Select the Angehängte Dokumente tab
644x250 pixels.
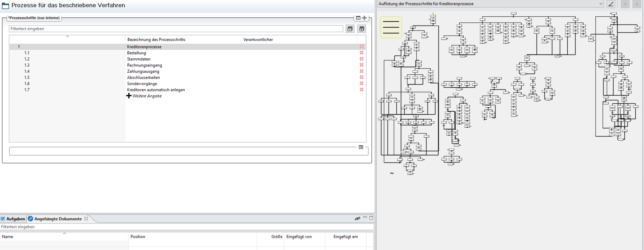(58, 219)
